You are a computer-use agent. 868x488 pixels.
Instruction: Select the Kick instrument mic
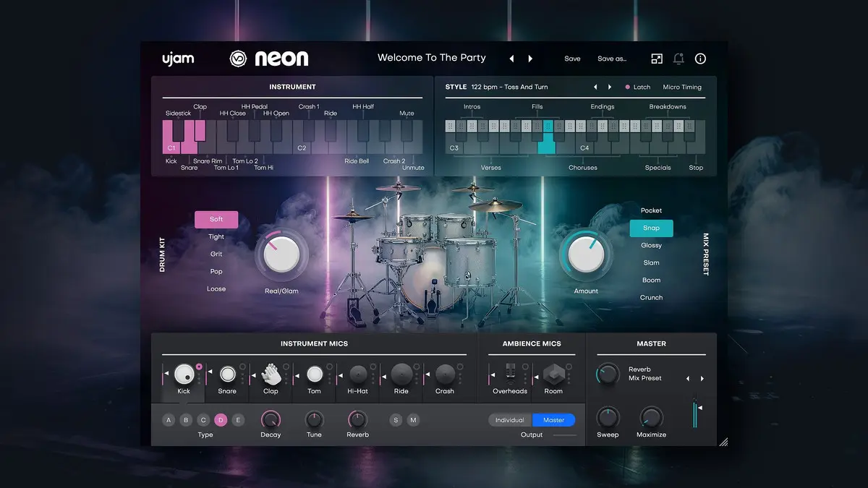(184, 374)
